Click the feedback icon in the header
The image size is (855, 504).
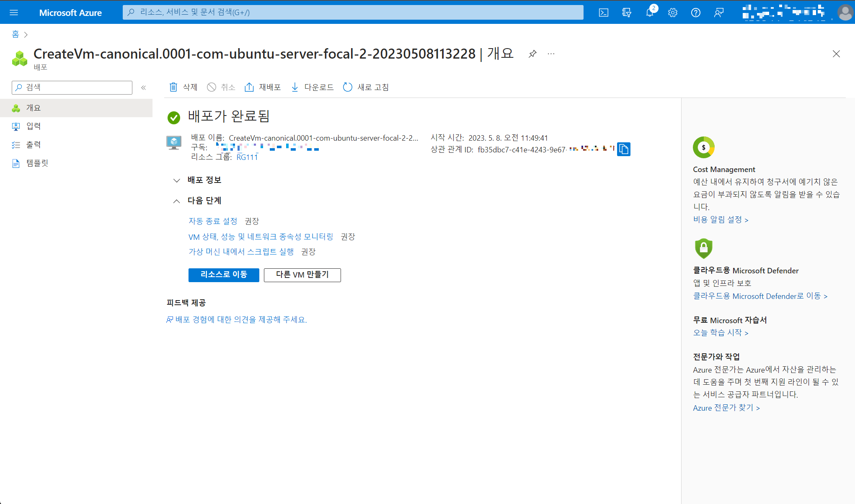click(719, 13)
